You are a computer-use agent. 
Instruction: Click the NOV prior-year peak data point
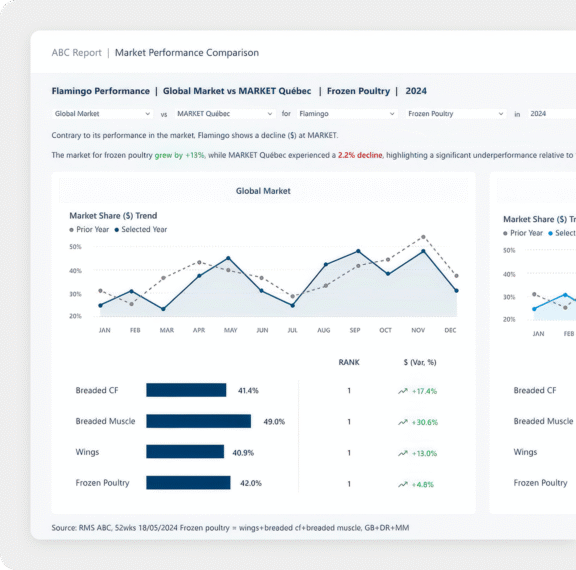(424, 237)
